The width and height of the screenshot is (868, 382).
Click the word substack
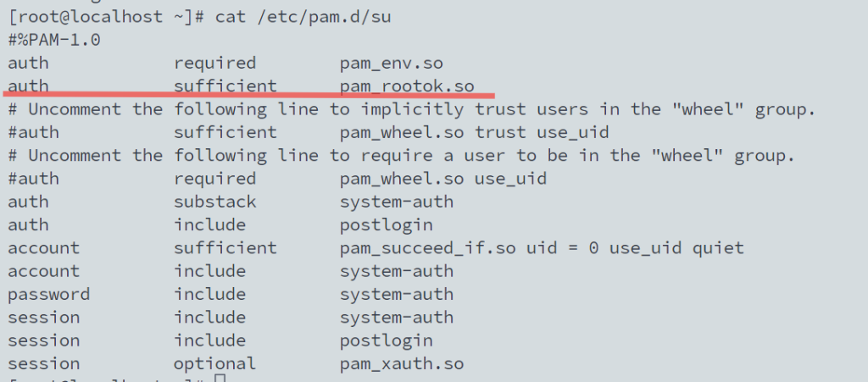coord(214,202)
